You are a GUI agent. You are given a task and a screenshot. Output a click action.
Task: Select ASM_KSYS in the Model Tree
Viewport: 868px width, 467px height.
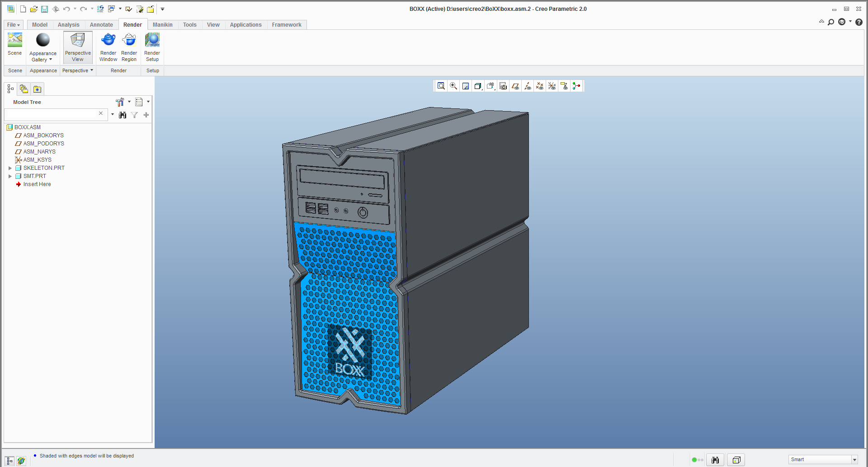[x=37, y=159]
